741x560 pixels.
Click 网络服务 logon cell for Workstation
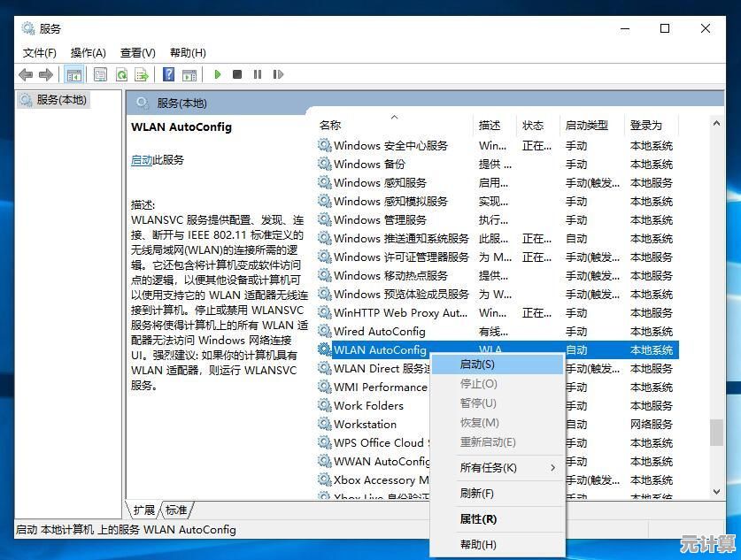click(x=652, y=424)
